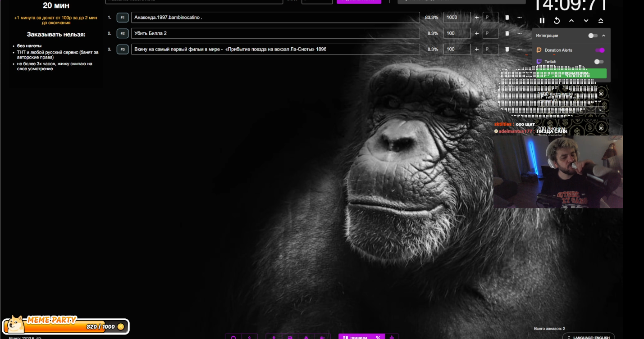The height and width of the screenshot is (339, 644).
Task: Open the Language: English selector
Action: tap(589, 336)
